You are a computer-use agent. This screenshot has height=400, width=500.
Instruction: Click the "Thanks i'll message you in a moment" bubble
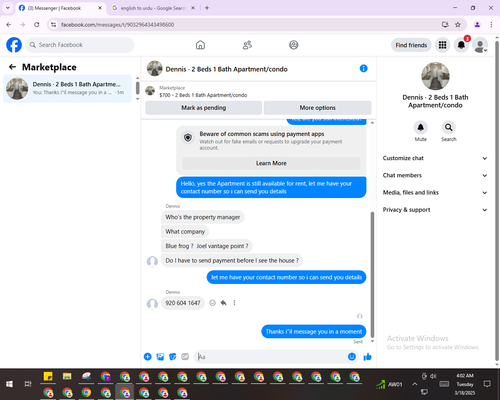point(314,331)
